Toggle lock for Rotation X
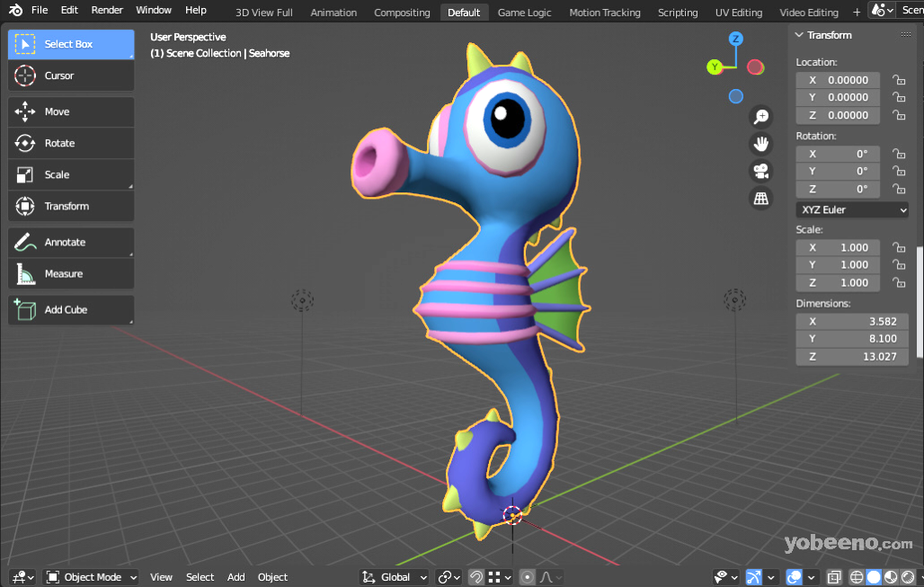Screen dimensions: 924x587 tap(899, 154)
